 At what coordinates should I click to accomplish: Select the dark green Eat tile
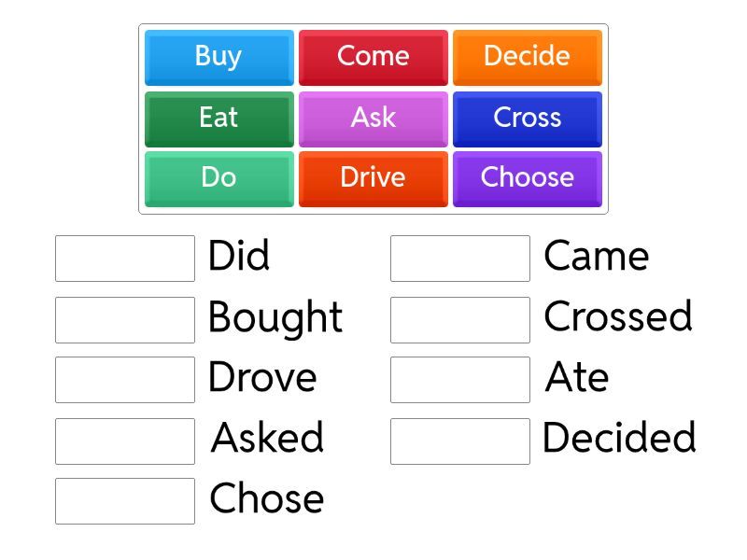point(218,118)
